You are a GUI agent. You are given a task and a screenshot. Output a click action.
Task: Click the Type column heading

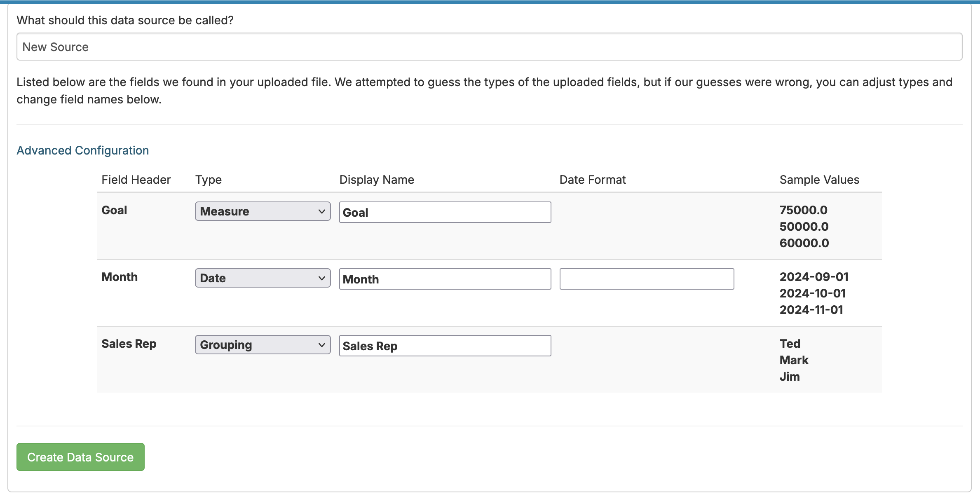point(209,180)
